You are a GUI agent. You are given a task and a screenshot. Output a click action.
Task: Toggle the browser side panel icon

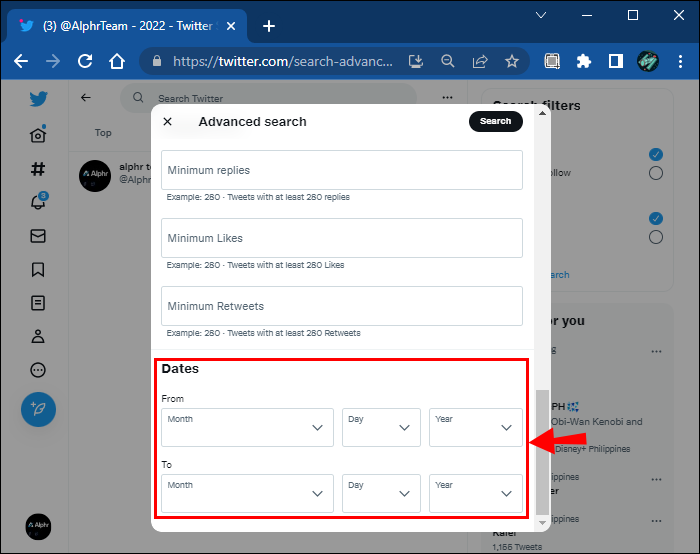click(x=616, y=61)
